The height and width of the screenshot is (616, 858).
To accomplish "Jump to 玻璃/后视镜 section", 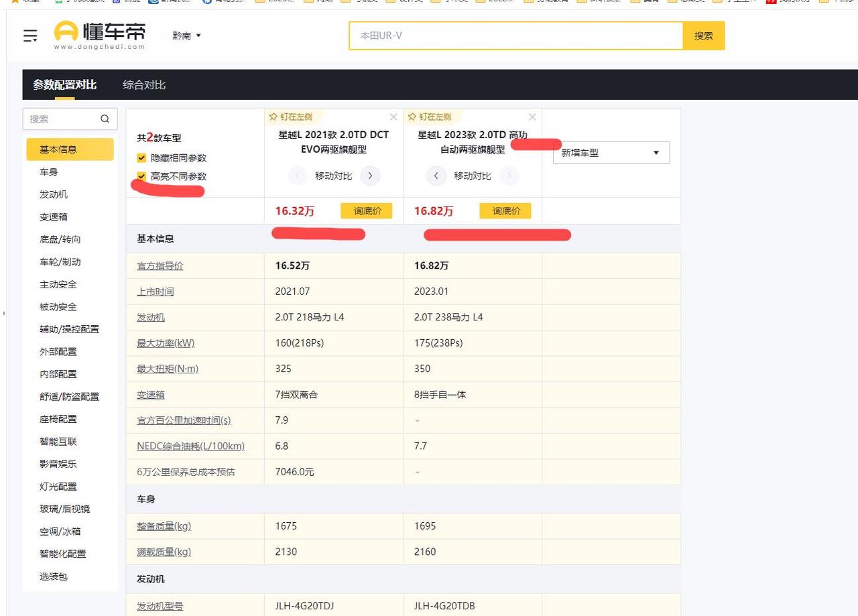I will pos(65,509).
